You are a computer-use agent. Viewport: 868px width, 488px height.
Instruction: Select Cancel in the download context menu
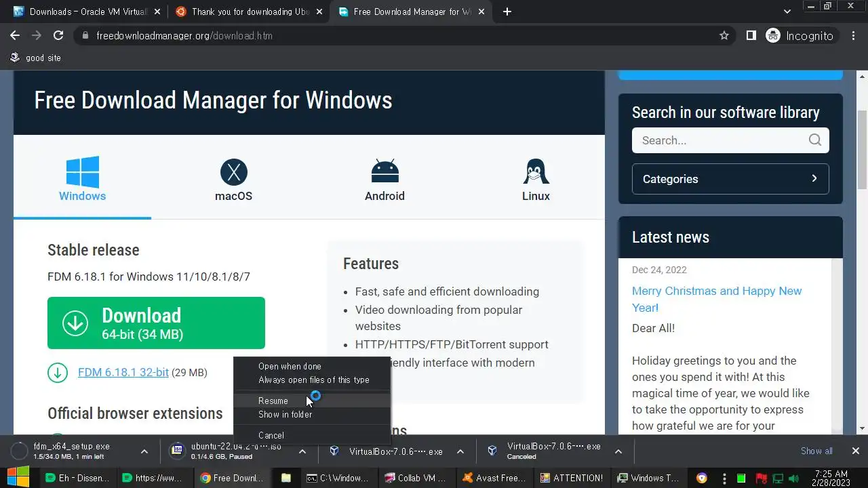[312, 435]
